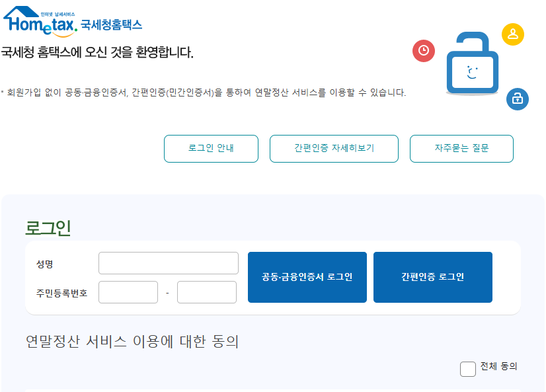Click the red clock icon
This screenshot has width=546, height=392.
coord(424,51)
